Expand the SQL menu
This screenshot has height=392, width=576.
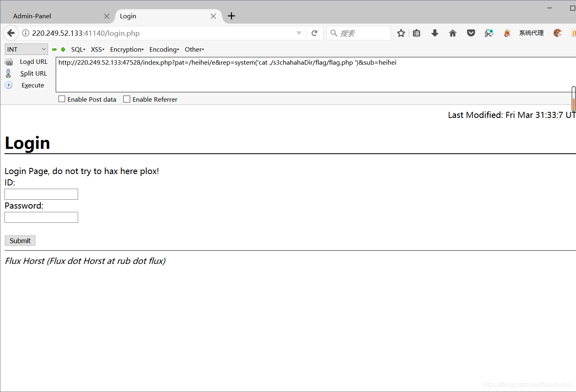click(x=78, y=49)
